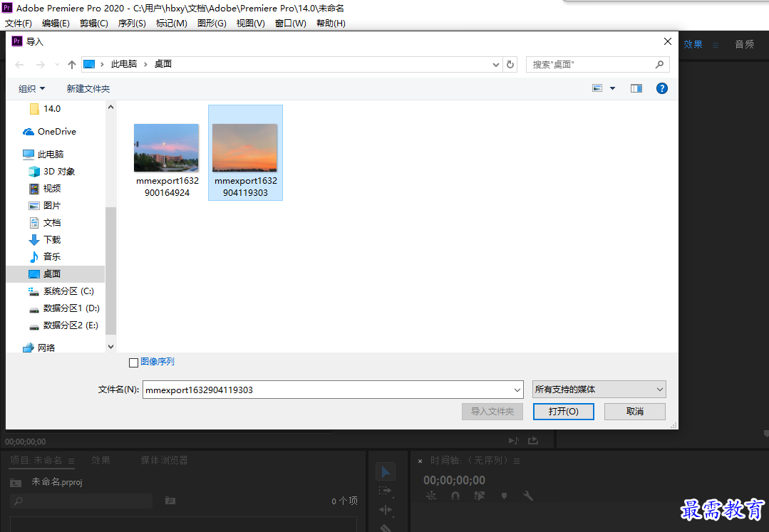The height and width of the screenshot is (532, 769).
Task: Click the 桌面 breadcrumb in address bar
Action: (162, 64)
